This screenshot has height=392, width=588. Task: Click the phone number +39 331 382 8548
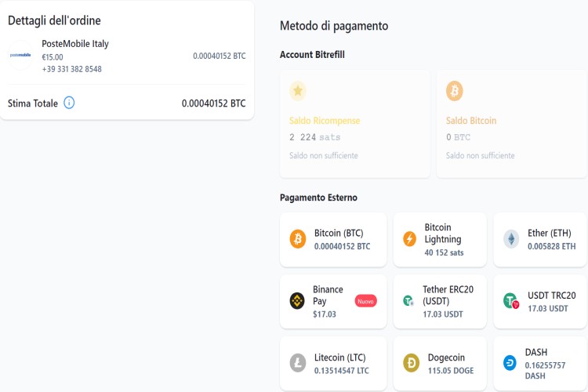pyautogui.click(x=71, y=69)
